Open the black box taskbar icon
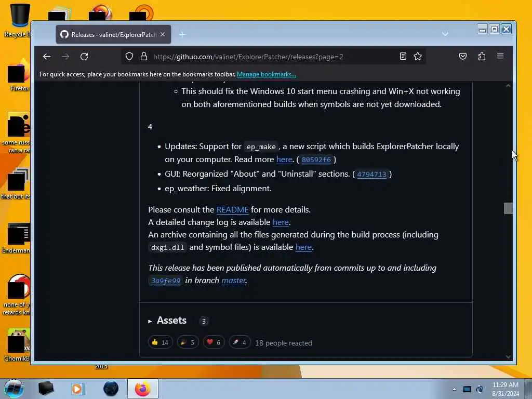The width and height of the screenshot is (532, 399). pos(46,389)
